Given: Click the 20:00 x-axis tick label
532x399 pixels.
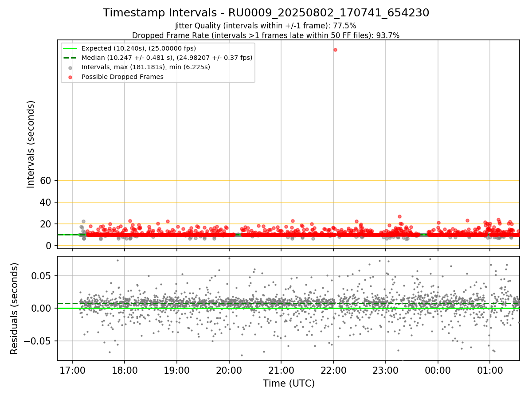Looking at the screenshot, I should point(229,370).
